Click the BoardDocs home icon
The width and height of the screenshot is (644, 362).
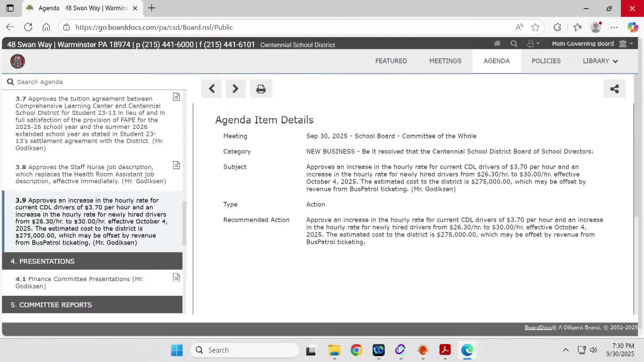click(497, 44)
